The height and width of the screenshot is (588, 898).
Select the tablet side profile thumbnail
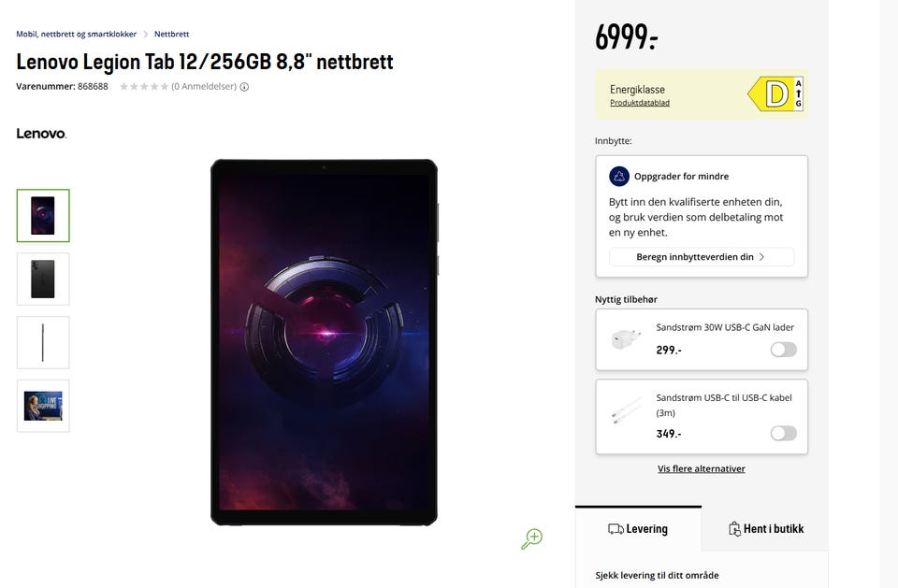point(43,342)
